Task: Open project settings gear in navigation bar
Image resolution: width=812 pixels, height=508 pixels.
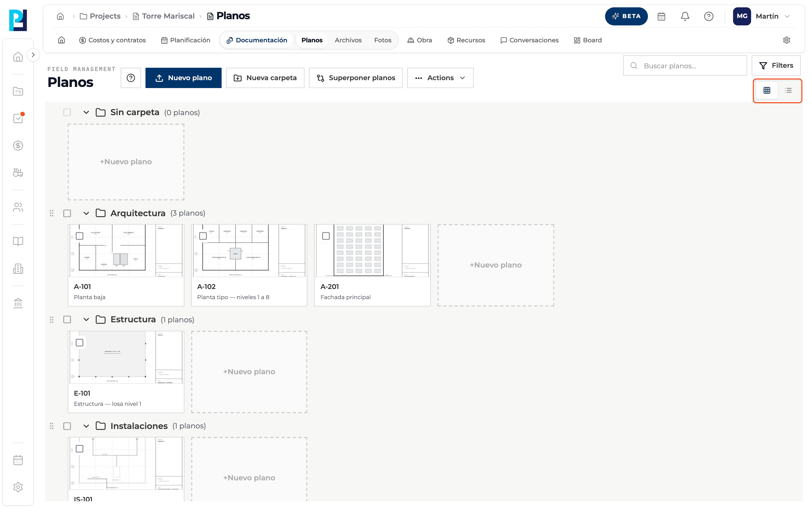Action: 787,40
